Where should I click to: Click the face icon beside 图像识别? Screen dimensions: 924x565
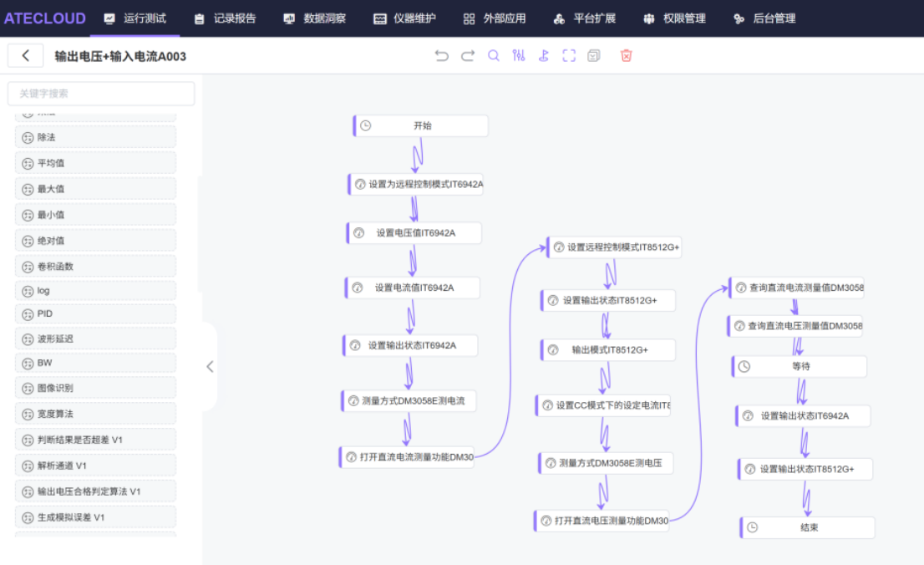[x=28, y=389]
